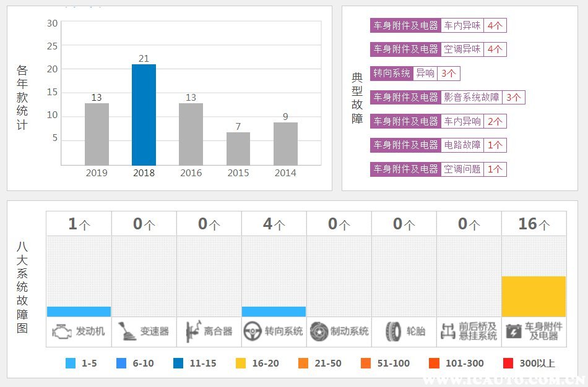588x387 pixels.
Task: Select the tire (轮胎) icon
Action: [x=394, y=332]
